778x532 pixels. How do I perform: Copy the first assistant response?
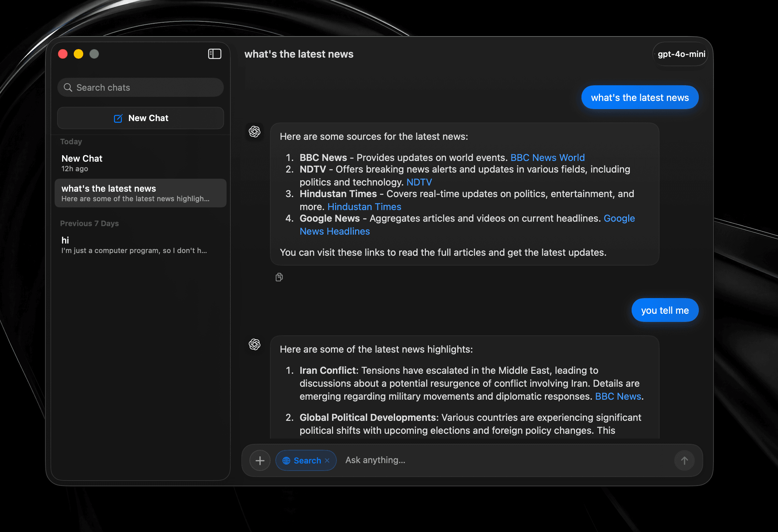pos(279,277)
